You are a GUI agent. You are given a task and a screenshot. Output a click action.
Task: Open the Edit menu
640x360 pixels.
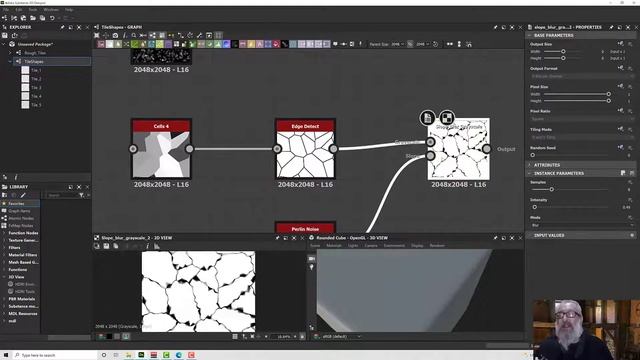click(x=19, y=9)
